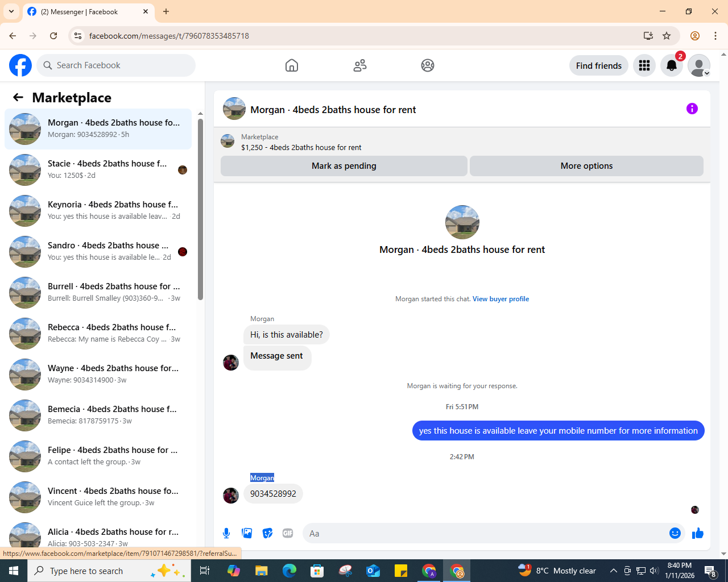Open the Groups icon in top navigation
The height and width of the screenshot is (582, 728).
click(x=428, y=65)
